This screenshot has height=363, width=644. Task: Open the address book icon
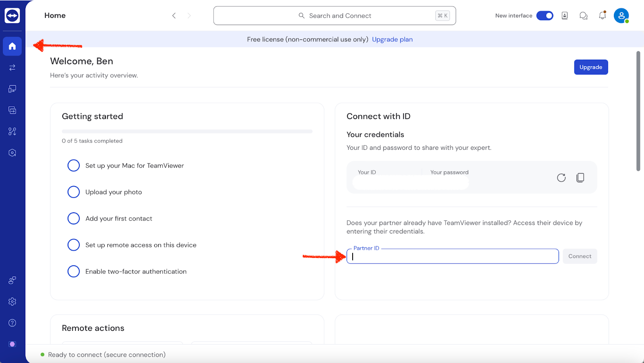point(565,16)
